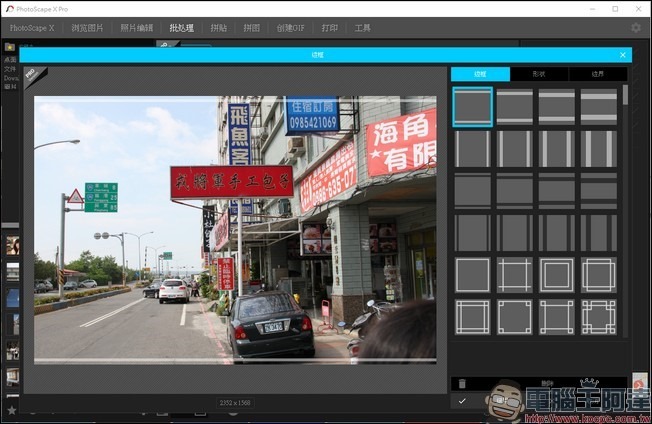Select the second-thinnest white top-bottom bar frame
Image resolution: width=652 pixels, height=424 pixels.
[514, 107]
